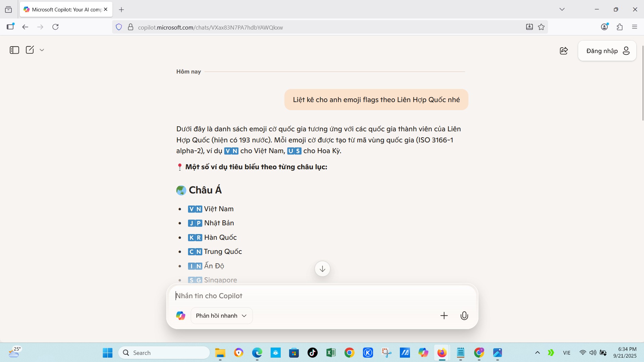This screenshot has height=362, width=644.
Task: Click the Đăng nhập sign-in button
Action: click(x=607, y=51)
